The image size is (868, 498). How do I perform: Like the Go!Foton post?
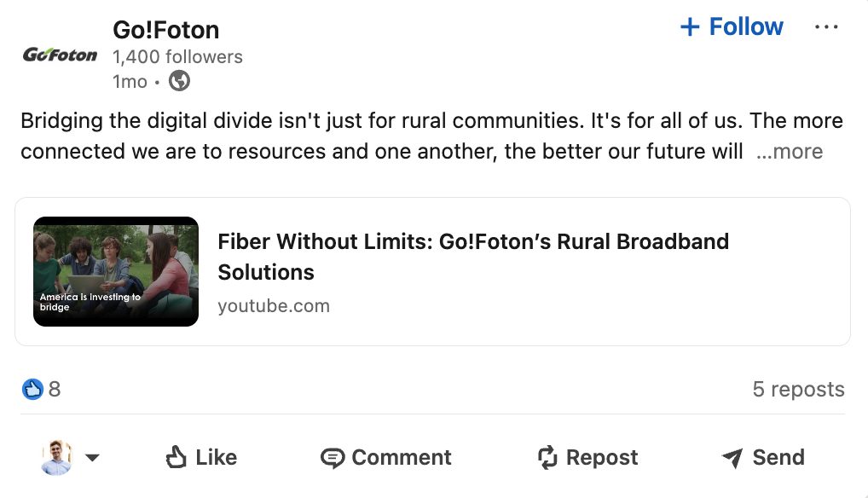[x=201, y=458]
